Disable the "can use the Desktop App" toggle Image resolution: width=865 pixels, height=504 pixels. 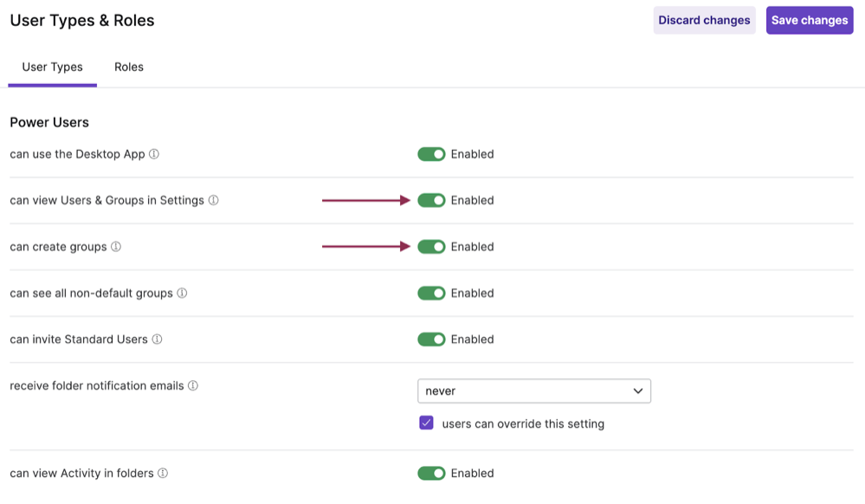click(431, 154)
